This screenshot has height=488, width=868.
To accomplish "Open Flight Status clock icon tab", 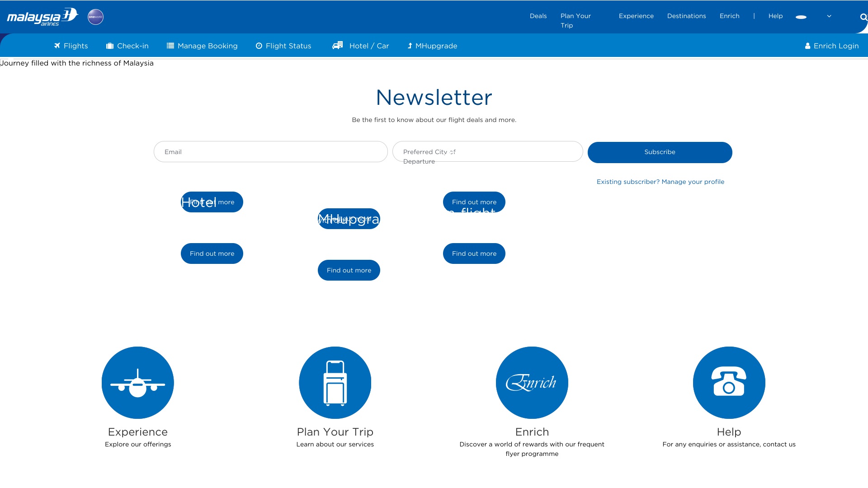I will click(x=283, y=46).
